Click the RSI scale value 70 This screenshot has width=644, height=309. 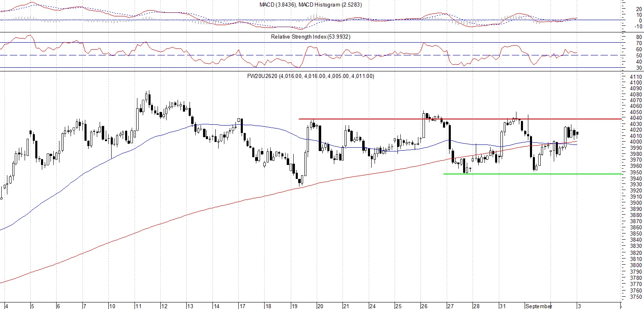tap(639, 43)
